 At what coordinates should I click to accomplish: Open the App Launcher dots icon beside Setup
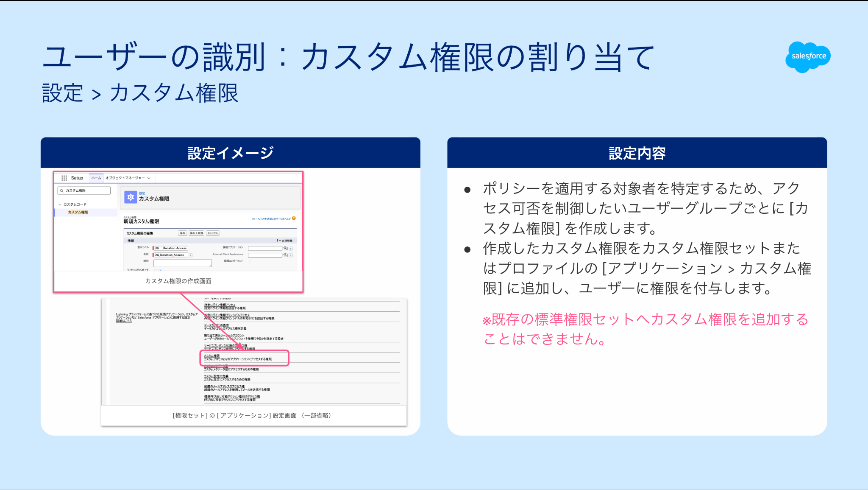[x=64, y=178]
